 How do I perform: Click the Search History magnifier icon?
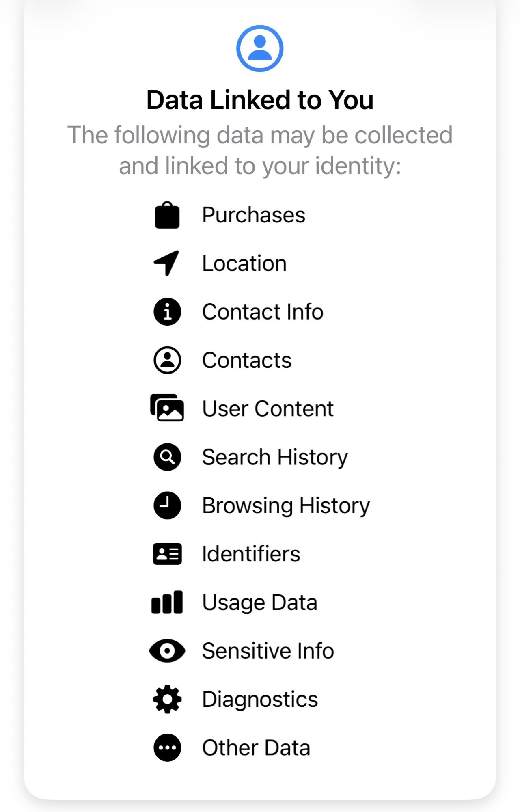click(167, 457)
